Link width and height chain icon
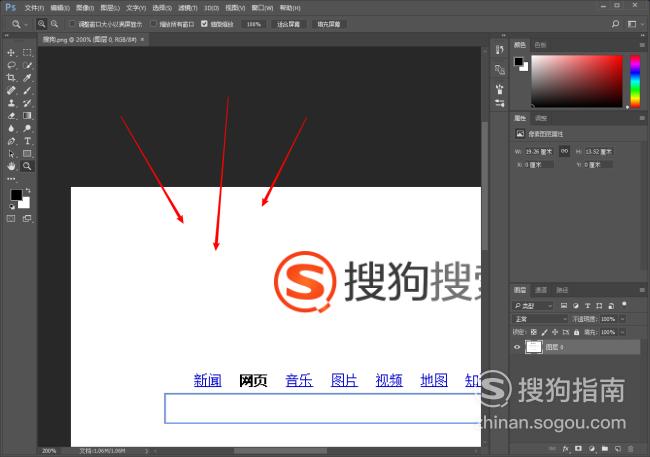The image size is (650, 457). pos(564,151)
